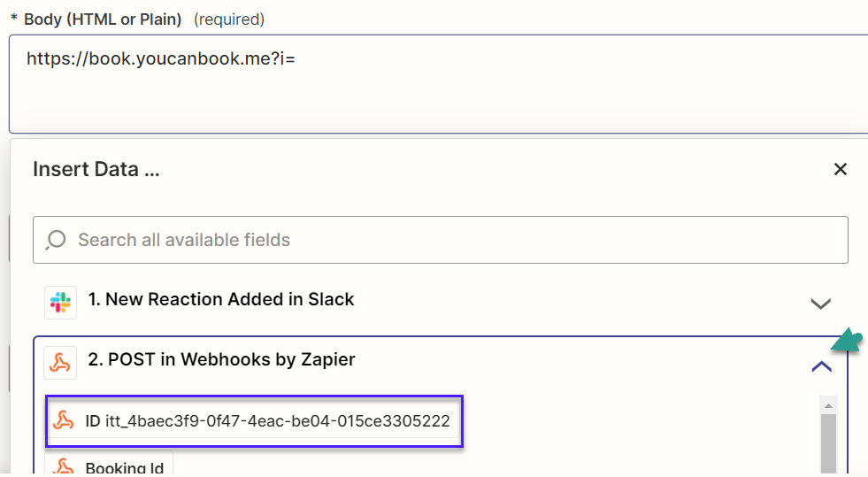
Task: Click inside the Body text area
Action: click(439, 84)
